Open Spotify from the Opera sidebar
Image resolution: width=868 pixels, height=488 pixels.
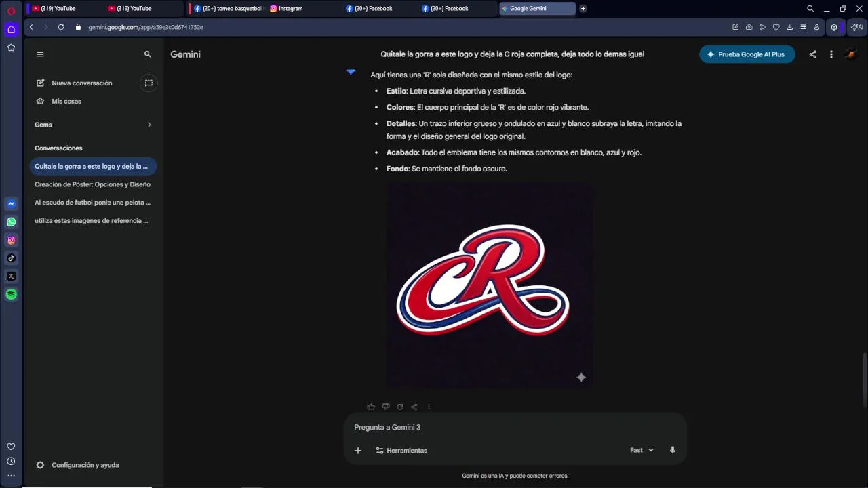(x=11, y=295)
